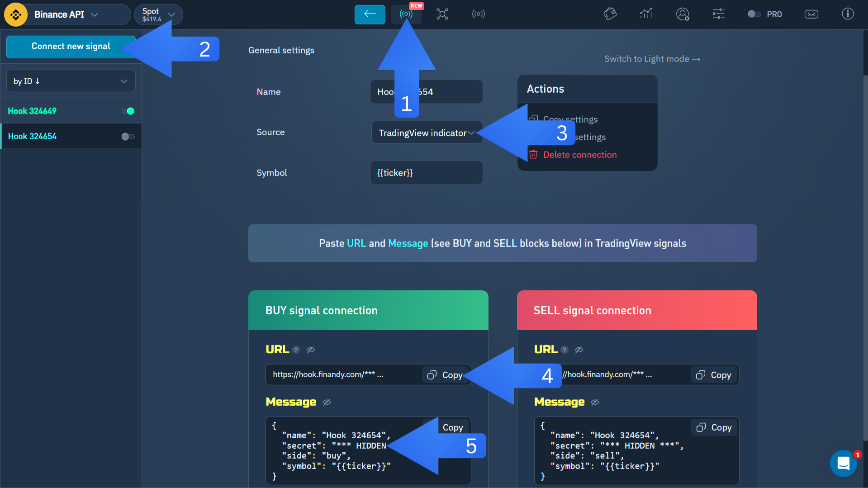Edit the Name input field
This screenshot has height=488, width=868.
point(427,92)
